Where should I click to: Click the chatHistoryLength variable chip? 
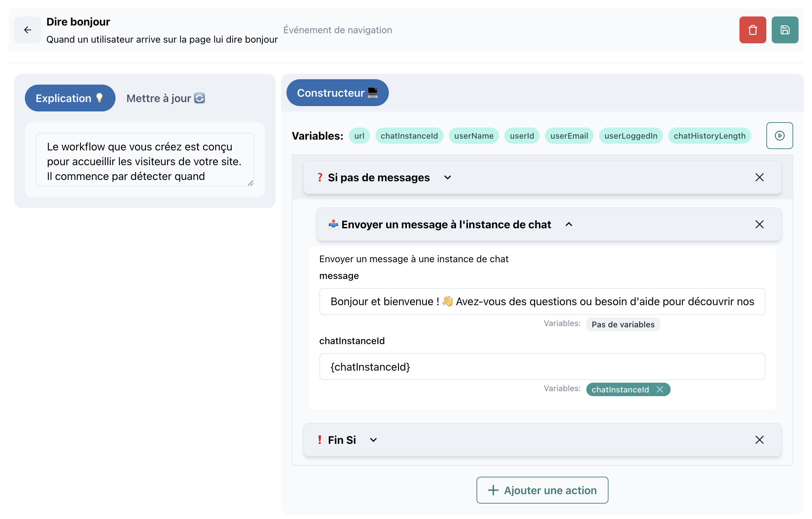[x=709, y=136]
